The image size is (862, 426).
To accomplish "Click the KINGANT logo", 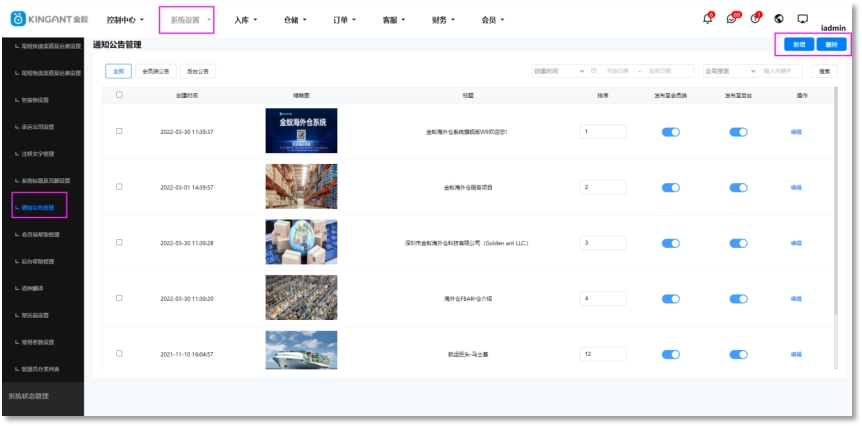I will [x=49, y=19].
